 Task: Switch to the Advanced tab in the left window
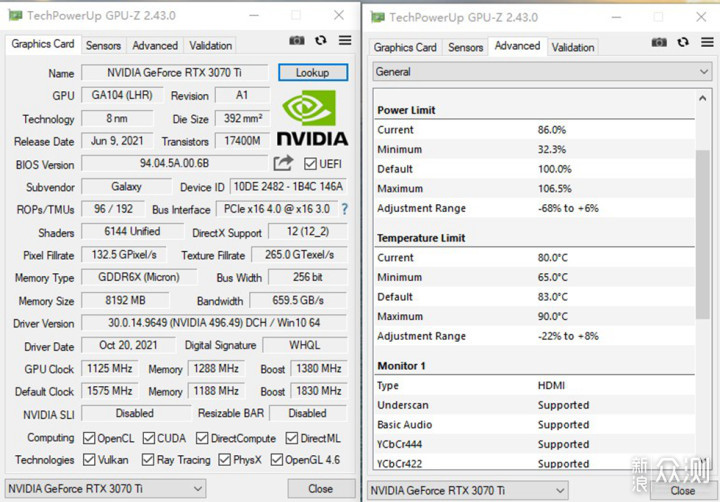(x=155, y=45)
